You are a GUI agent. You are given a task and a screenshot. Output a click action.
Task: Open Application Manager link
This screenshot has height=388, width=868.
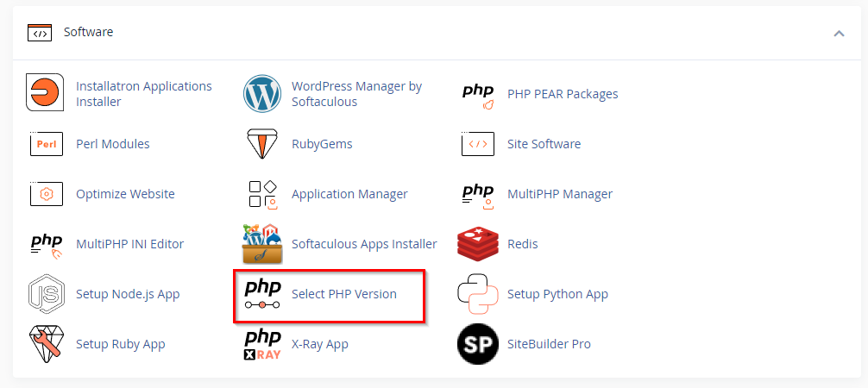click(349, 194)
